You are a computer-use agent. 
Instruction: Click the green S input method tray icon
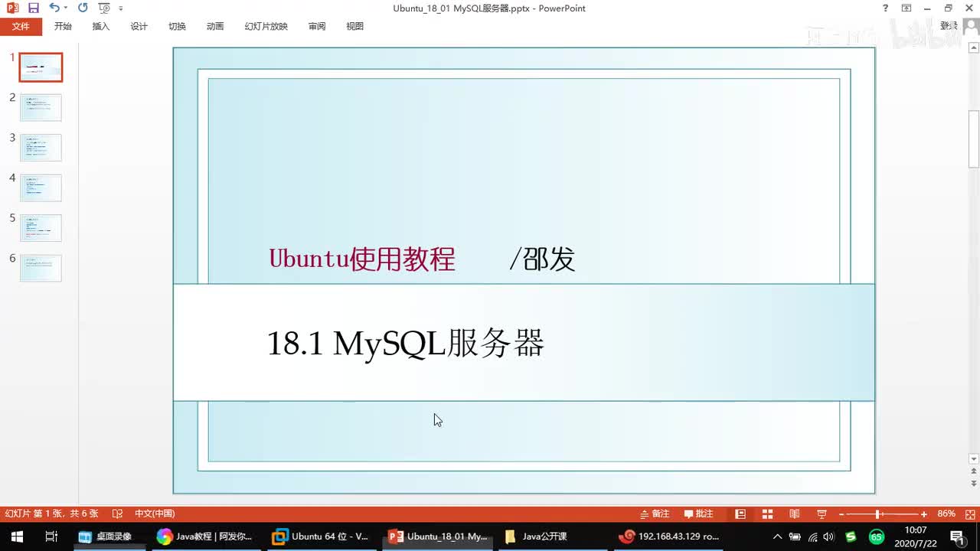[x=851, y=536]
